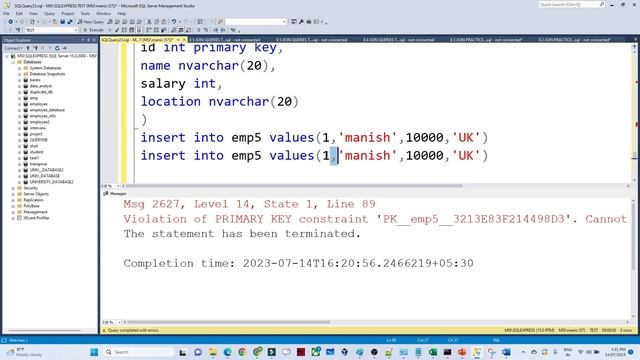Open the Connect dropdown in Object Explorer
The width and height of the screenshot is (640, 360).
13,48
